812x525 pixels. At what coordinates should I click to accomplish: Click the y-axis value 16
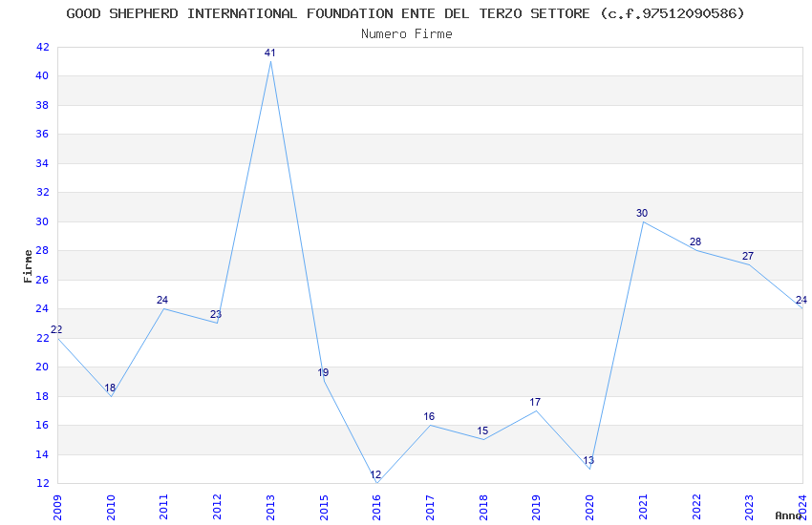[x=42, y=425]
